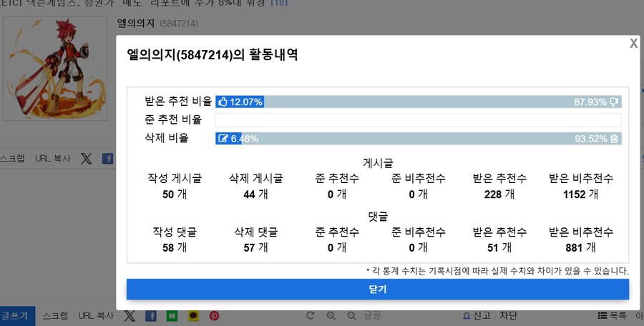The width and height of the screenshot is (644, 326).
Task: Click the 삭제 게시글 value 44 개
Action: [x=255, y=194]
